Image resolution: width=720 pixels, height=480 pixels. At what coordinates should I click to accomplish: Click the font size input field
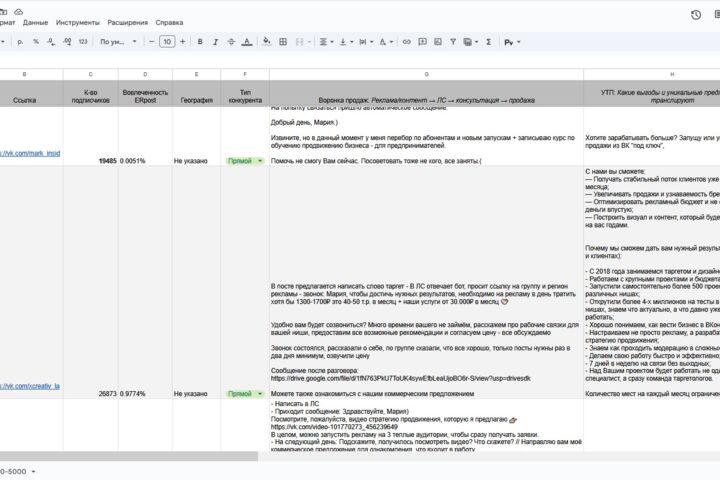coord(167,42)
